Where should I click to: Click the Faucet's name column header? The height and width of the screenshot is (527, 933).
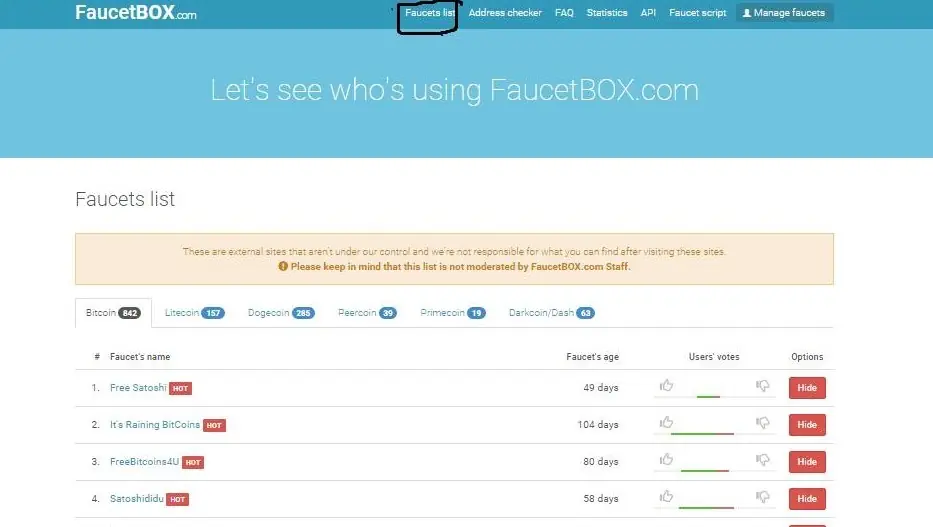(140, 357)
